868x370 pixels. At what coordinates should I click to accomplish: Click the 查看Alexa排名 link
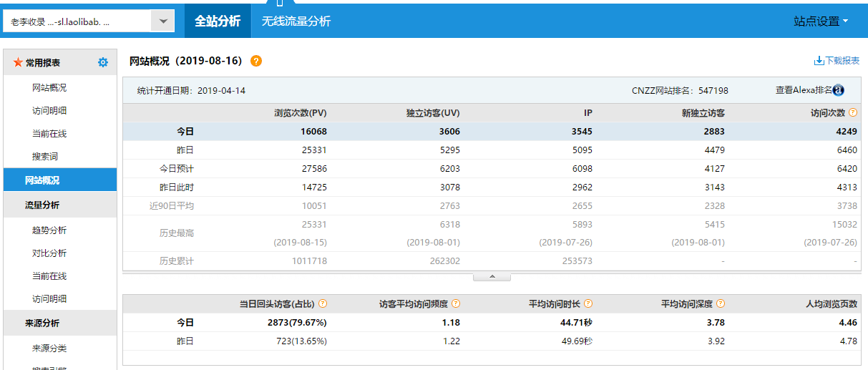coord(804,90)
